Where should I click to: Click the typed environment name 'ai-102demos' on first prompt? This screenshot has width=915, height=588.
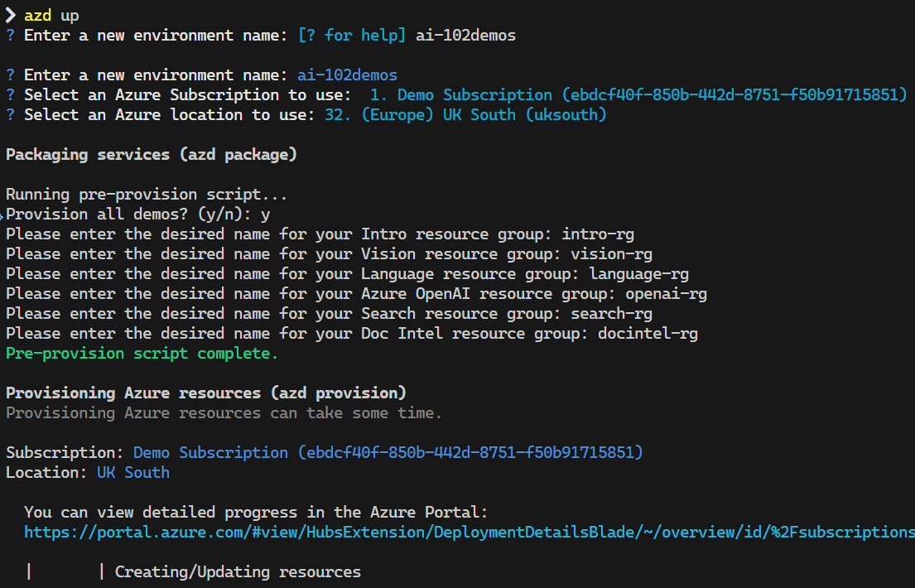point(465,35)
